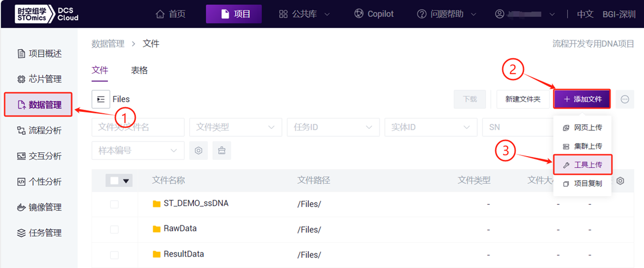Image resolution: width=644 pixels, height=268 pixels.
Task: Choose 集群上传 from the dropdown menu
Action: [x=582, y=146]
